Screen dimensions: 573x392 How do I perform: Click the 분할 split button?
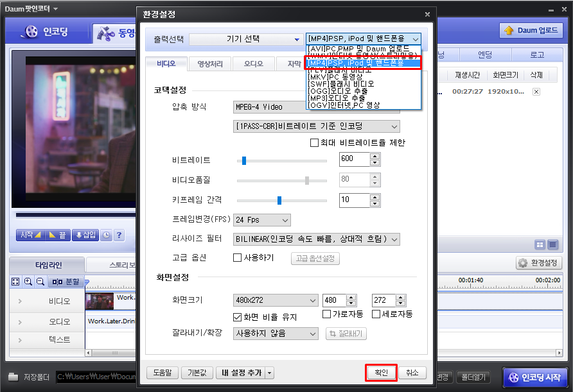[x=66, y=282]
